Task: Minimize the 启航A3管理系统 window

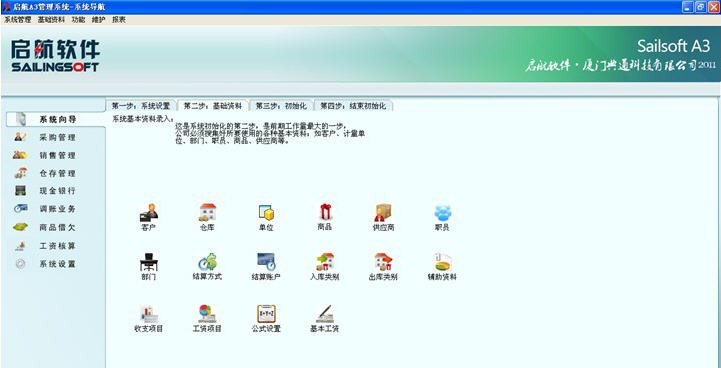Action: tap(687, 7)
